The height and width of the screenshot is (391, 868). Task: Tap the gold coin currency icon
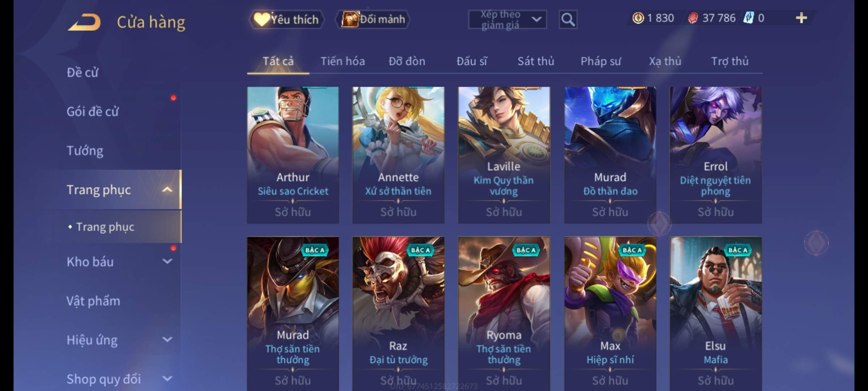coord(638,18)
